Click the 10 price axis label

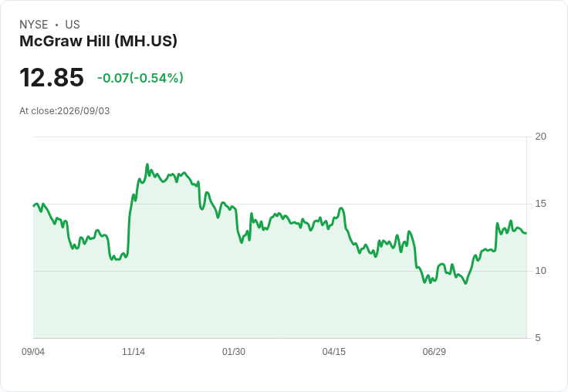point(540,271)
